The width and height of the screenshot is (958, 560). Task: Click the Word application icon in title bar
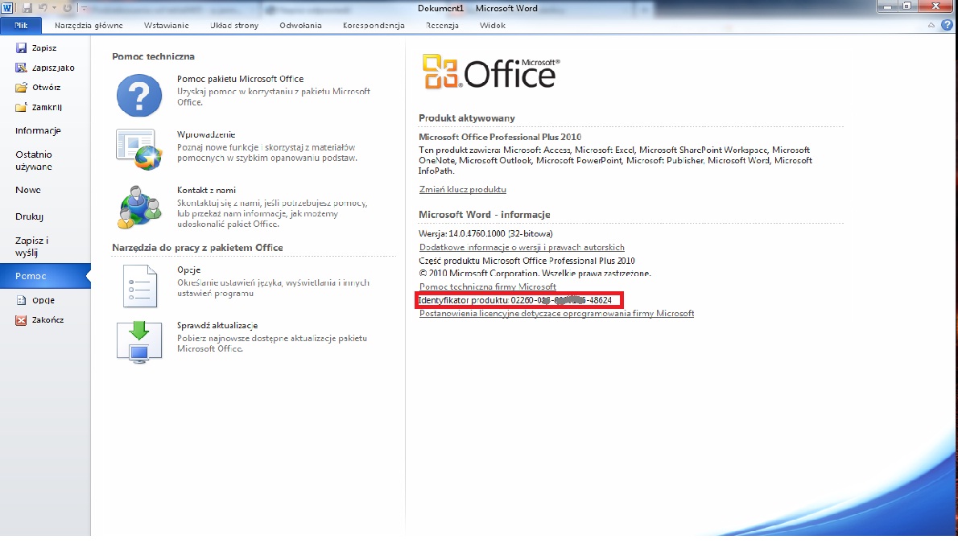7,8
